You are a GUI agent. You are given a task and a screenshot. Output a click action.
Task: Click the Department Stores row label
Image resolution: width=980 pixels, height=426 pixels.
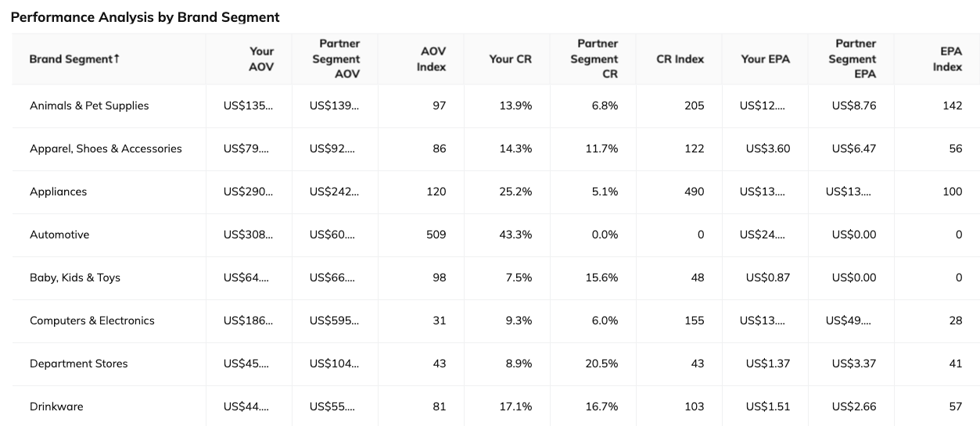78,363
